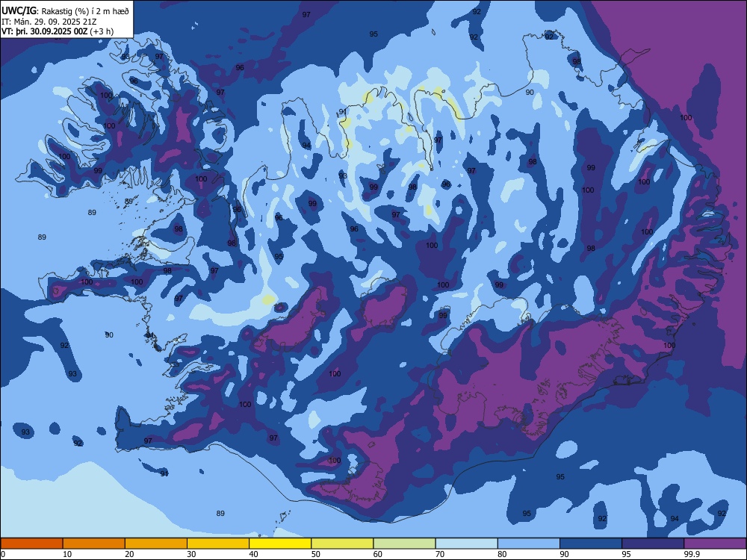Click the 50-60 pale yellow legend swatch
747x560 pixels.
pyautogui.click(x=342, y=544)
